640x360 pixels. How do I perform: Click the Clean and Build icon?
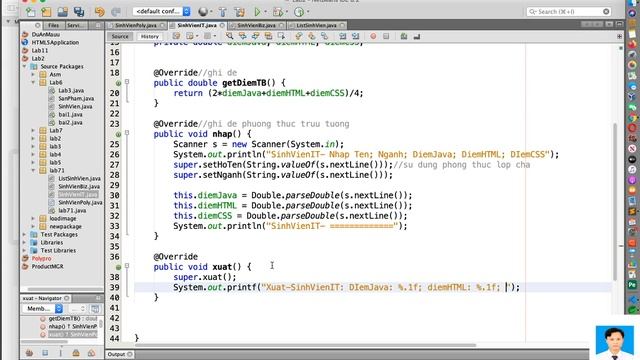click(x=240, y=12)
